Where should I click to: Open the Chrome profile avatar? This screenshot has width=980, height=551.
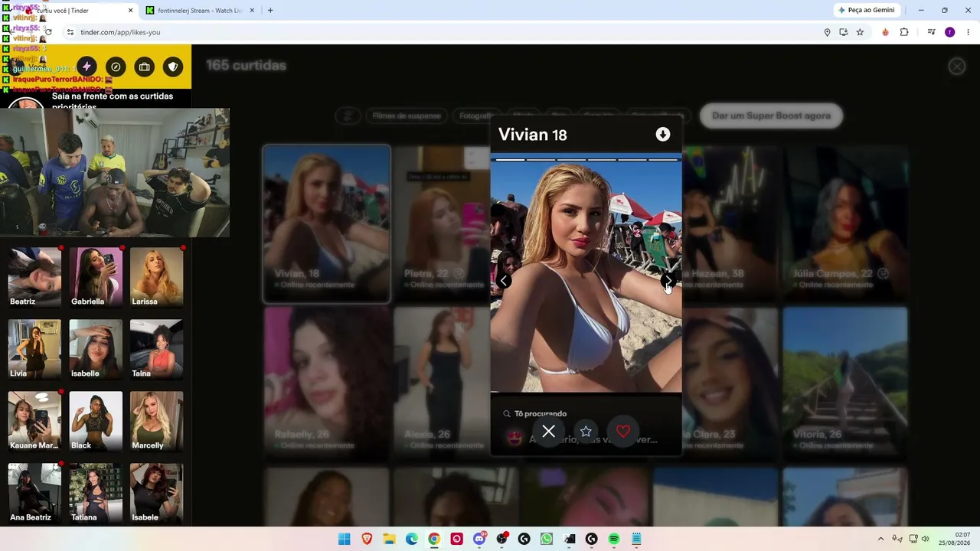coord(950,32)
